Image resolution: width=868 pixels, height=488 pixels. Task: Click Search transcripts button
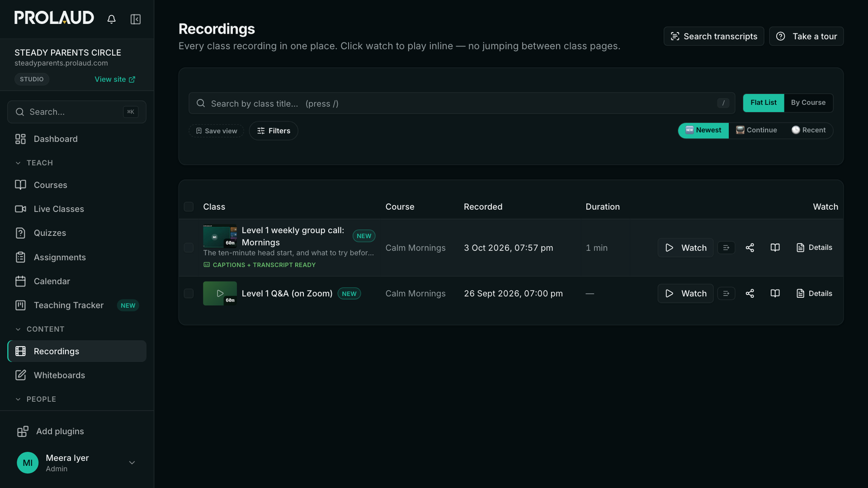(x=714, y=36)
